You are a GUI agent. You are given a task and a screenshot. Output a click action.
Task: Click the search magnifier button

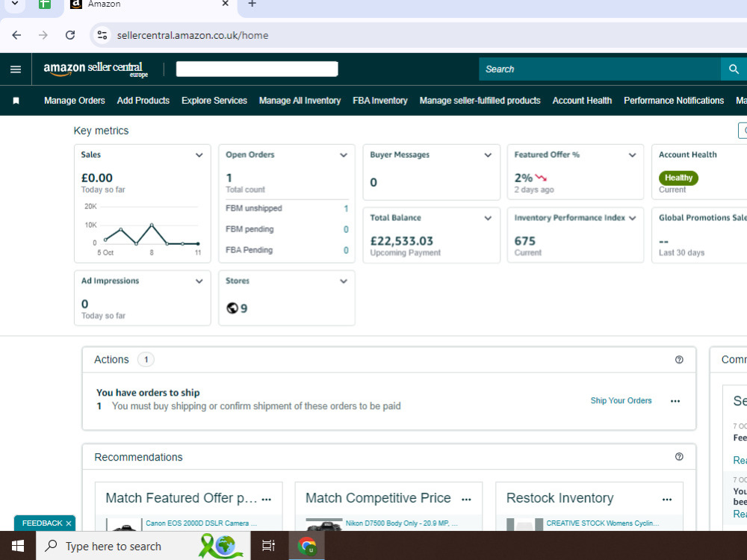(x=734, y=69)
